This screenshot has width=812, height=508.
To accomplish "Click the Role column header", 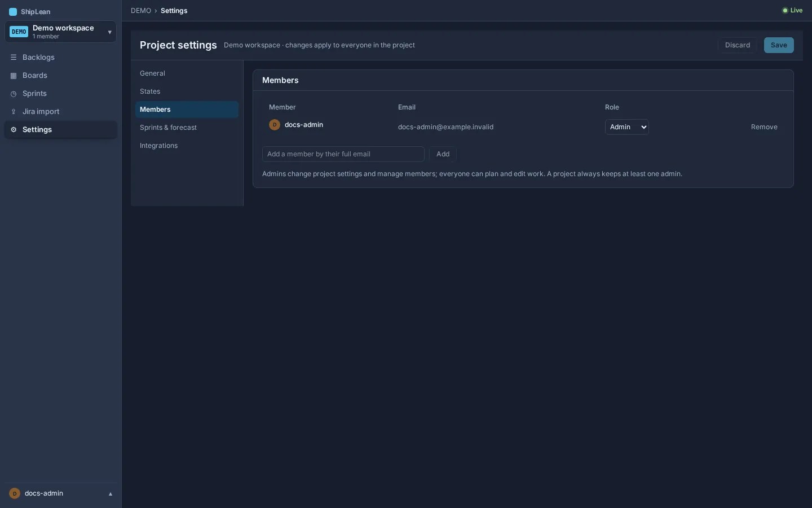I will 612,107.
